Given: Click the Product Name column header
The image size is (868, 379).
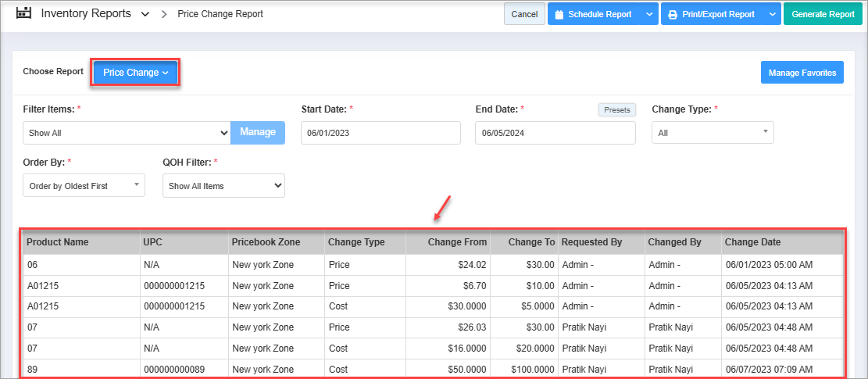Looking at the screenshot, I should [58, 242].
